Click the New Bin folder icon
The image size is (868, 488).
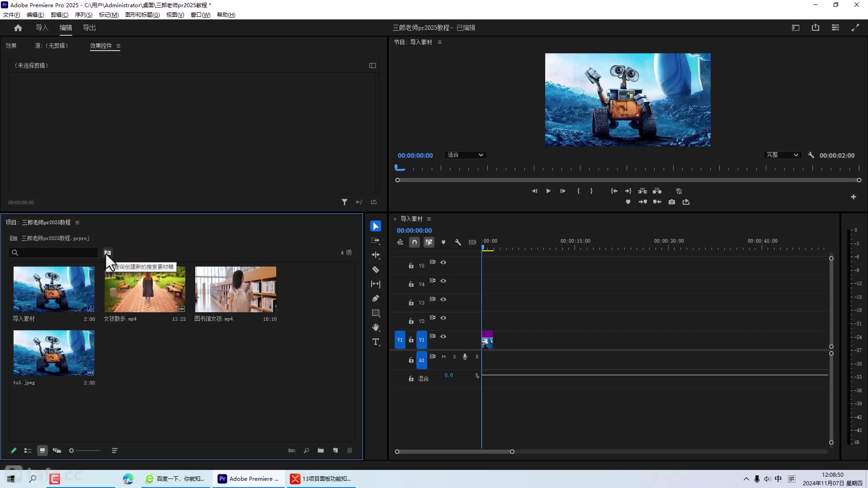pos(321,450)
